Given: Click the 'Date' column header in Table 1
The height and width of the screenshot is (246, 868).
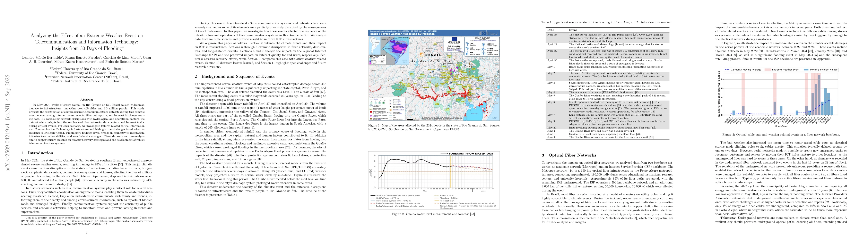Looking at the screenshot, I should [x=550, y=30].
